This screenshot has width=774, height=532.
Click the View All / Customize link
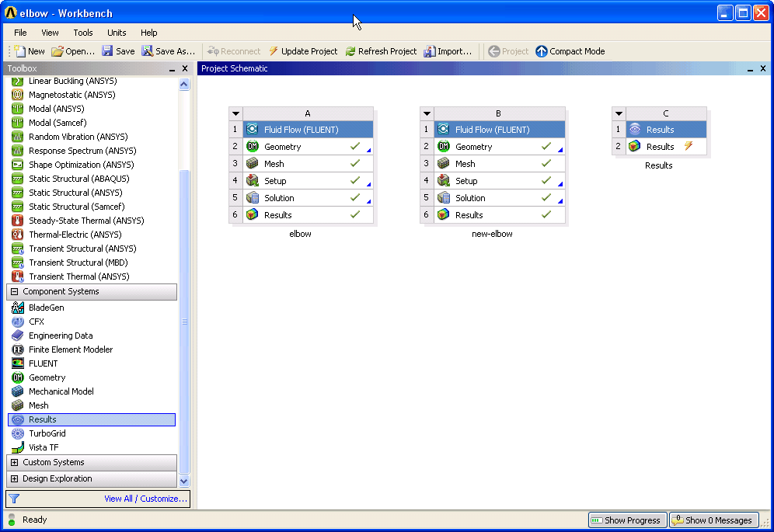click(145, 499)
